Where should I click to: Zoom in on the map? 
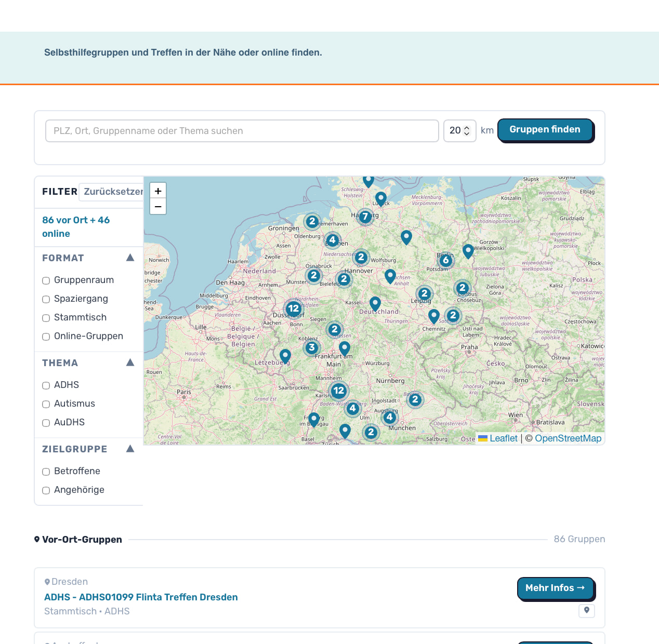[x=158, y=191]
